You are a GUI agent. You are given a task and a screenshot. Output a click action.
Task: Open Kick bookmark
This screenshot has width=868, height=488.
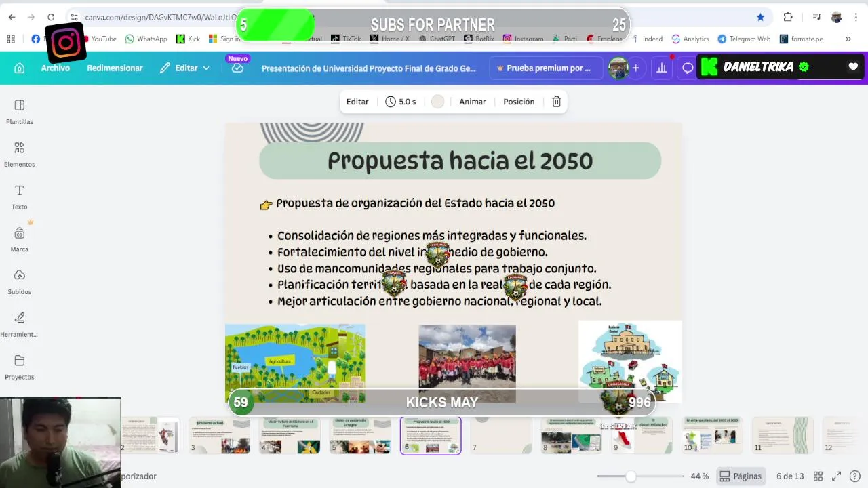(188, 39)
